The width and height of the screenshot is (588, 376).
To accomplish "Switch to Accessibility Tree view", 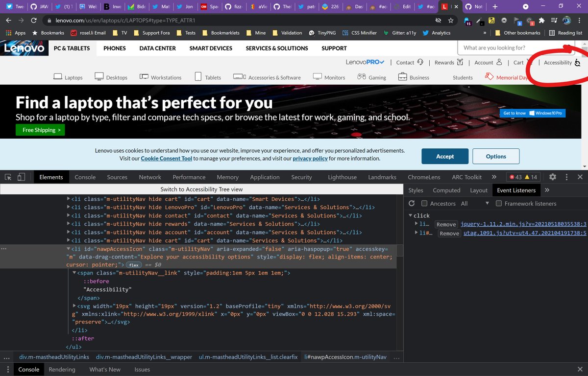I will click(201, 189).
